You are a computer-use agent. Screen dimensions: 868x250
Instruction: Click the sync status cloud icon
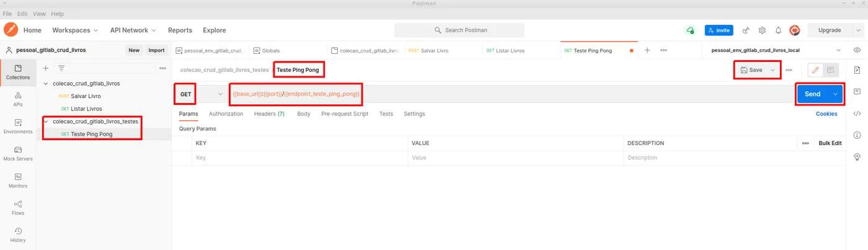pos(690,30)
